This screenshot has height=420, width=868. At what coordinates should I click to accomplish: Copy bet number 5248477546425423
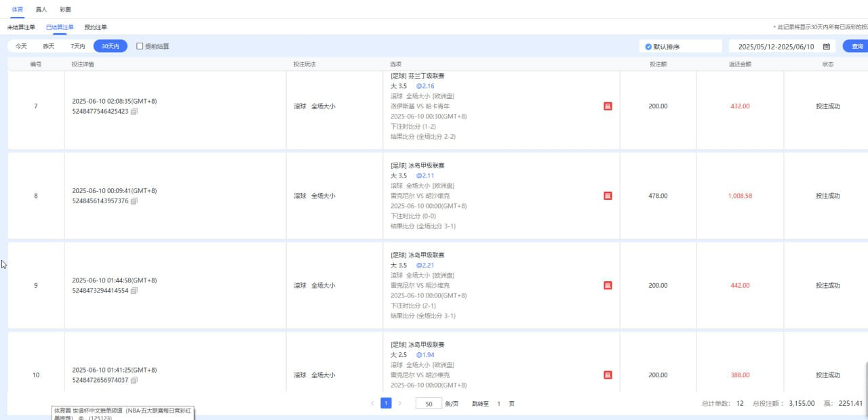click(x=134, y=111)
